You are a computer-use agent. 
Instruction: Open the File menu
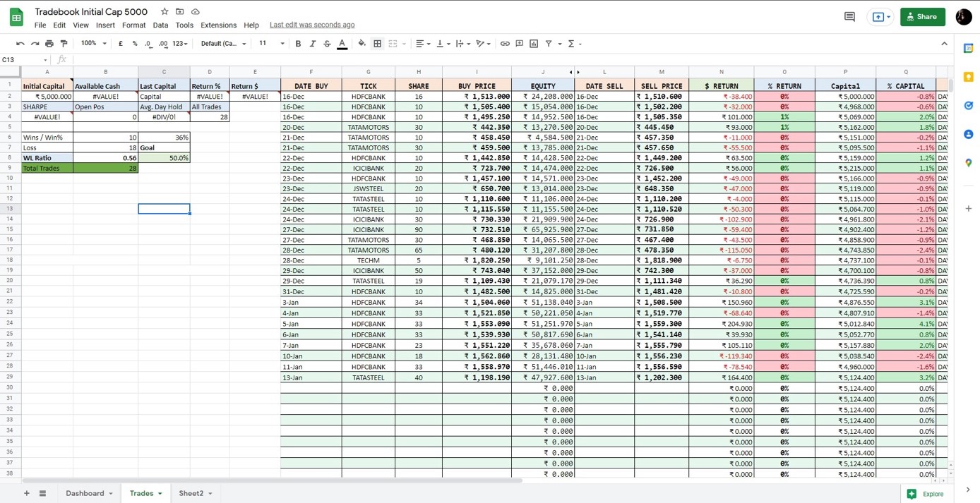pyautogui.click(x=40, y=25)
